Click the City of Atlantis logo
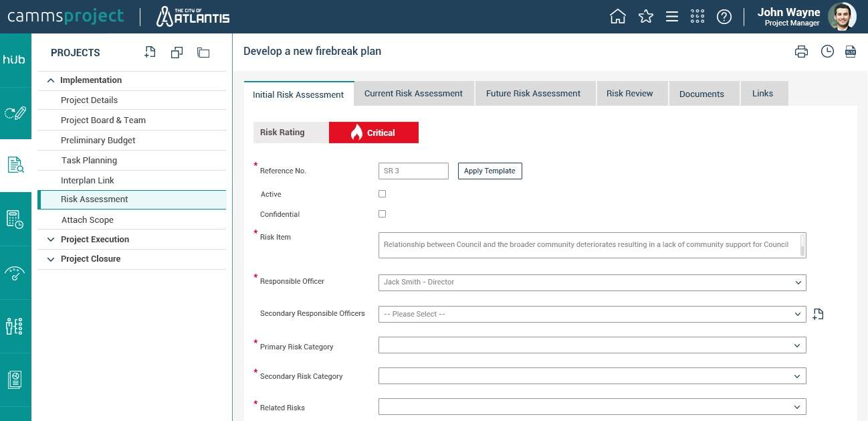This screenshot has height=421, width=868. point(193,17)
